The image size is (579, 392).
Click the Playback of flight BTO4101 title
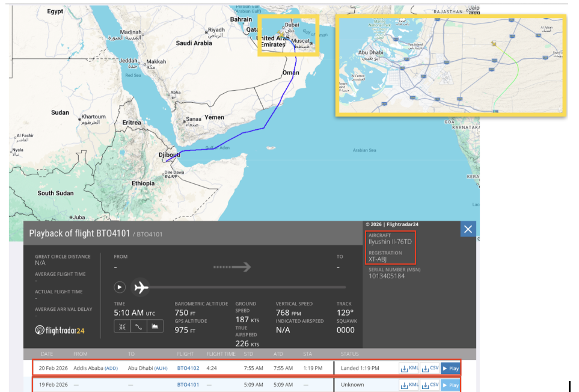coord(80,233)
